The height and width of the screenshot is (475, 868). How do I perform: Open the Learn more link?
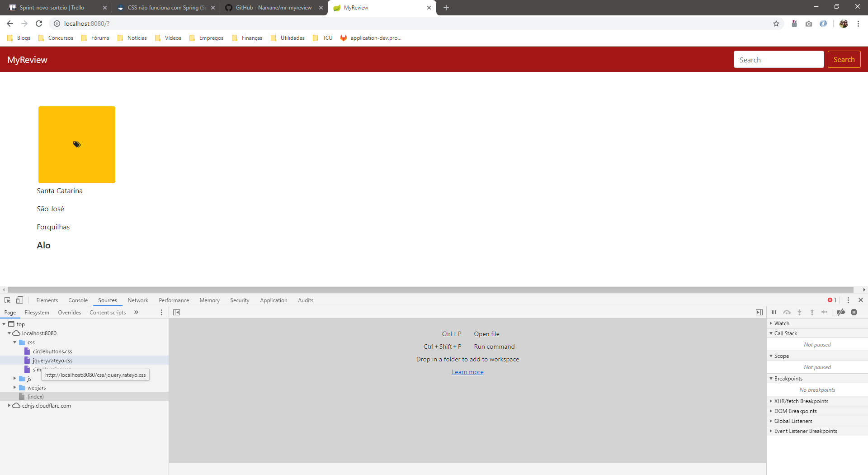(x=467, y=372)
